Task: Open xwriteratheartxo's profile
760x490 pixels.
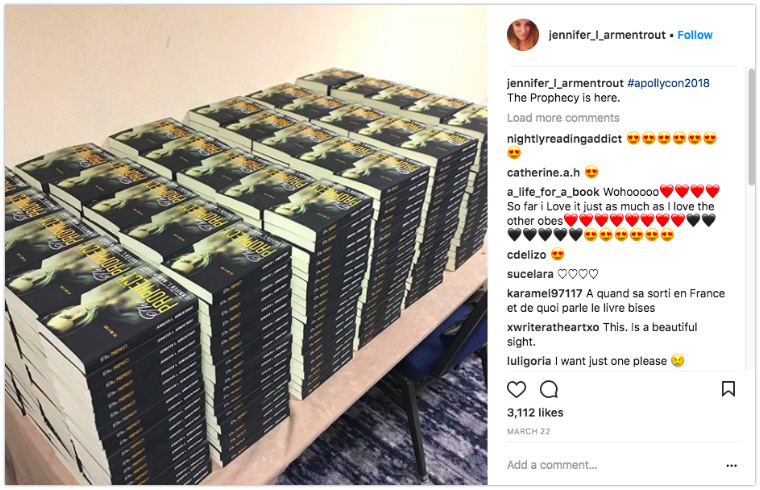Action: point(553,327)
